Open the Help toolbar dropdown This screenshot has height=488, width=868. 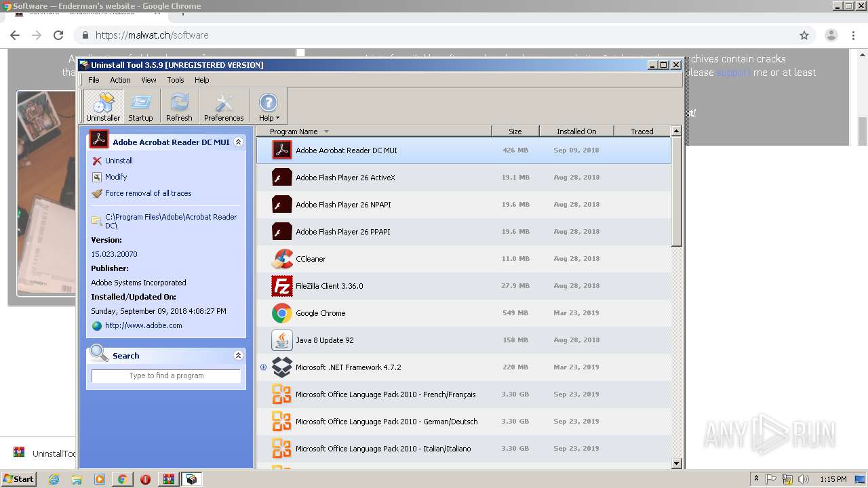pos(269,107)
